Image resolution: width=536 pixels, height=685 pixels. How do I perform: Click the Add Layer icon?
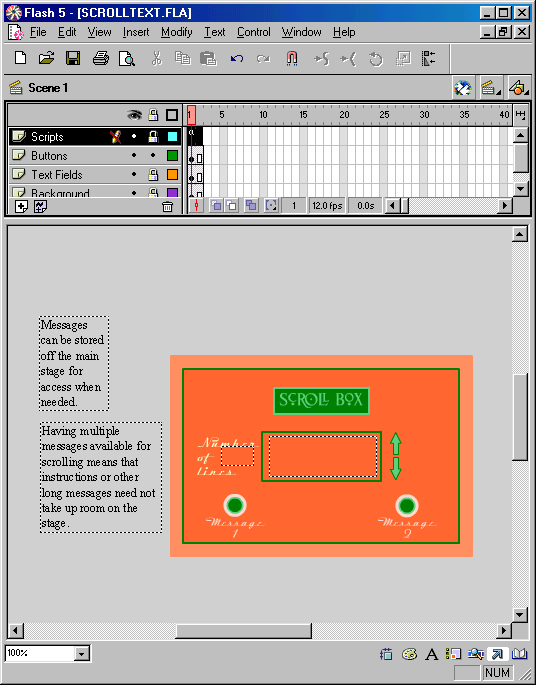coord(21,206)
